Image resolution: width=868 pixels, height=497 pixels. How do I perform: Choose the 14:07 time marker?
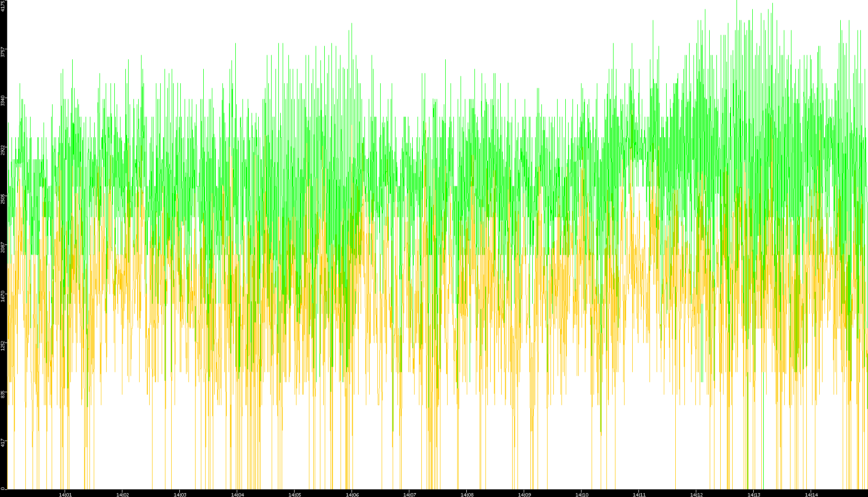click(409, 494)
